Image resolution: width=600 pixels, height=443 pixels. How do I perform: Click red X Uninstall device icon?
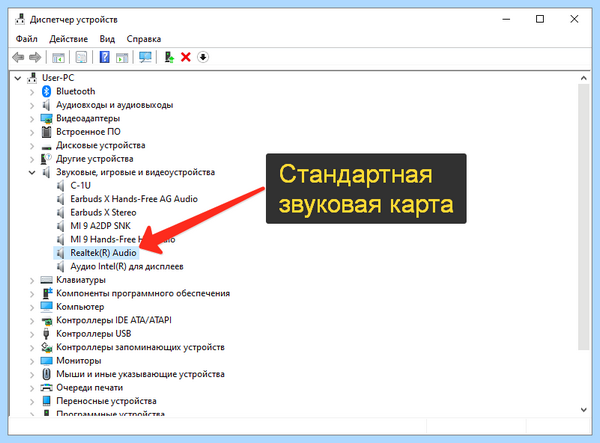(186, 57)
